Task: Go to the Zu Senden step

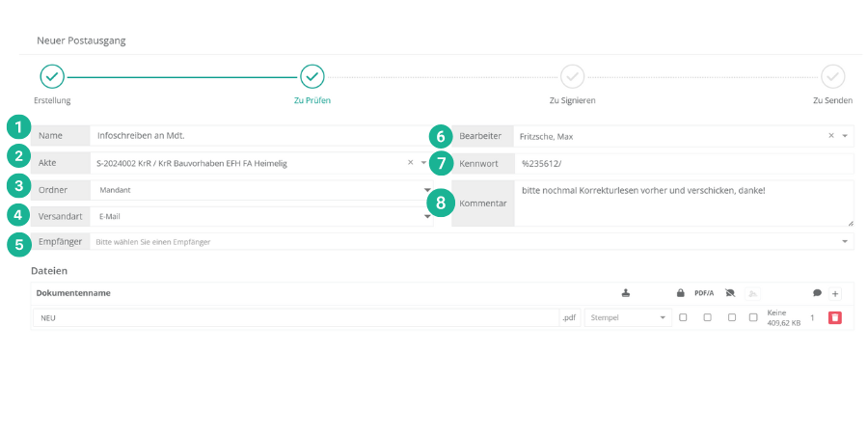Action: 832,77
